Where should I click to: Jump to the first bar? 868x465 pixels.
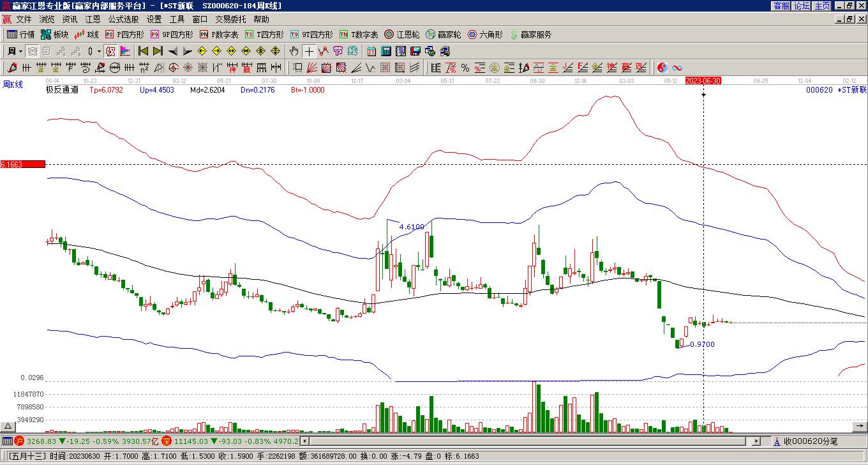pyautogui.click(x=144, y=51)
